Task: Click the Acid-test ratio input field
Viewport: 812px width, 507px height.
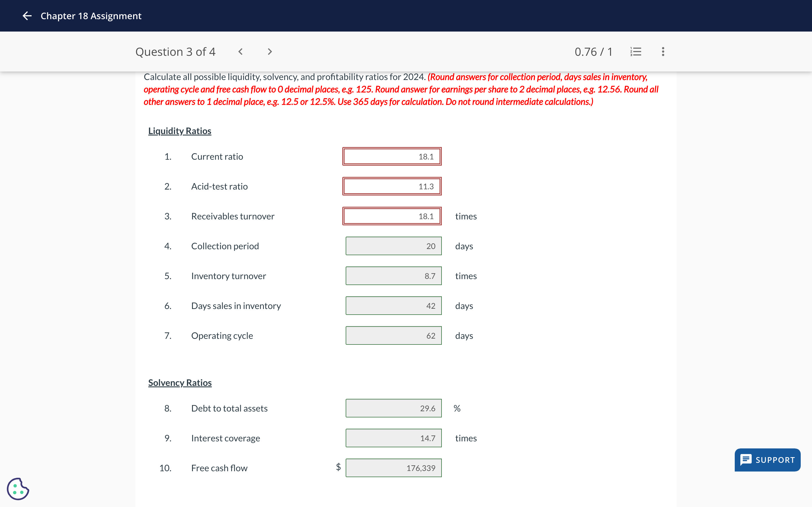Action: [392, 186]
